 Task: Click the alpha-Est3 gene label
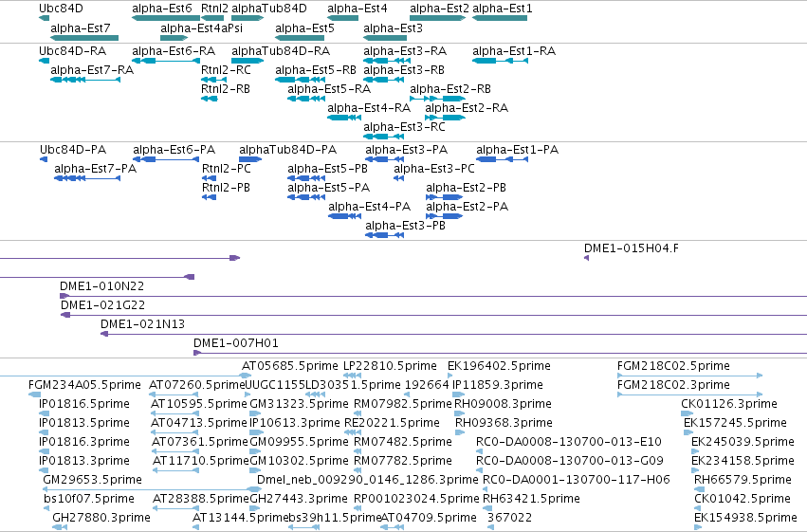(x=393, y=28)
